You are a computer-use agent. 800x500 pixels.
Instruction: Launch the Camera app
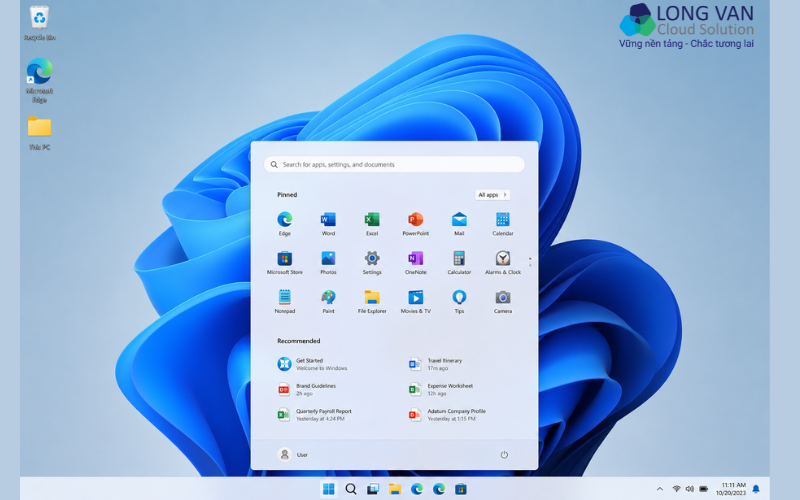pos(503,302)
